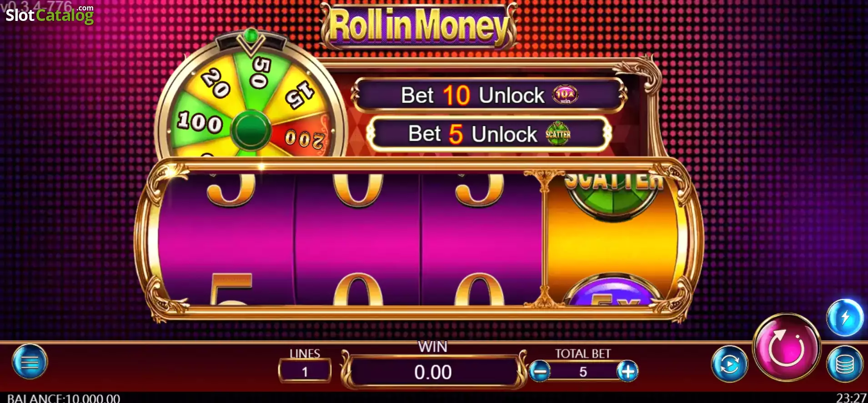This screenshot has height=403, width=868.
Task: Select the Bet 10 Unlock banner
Action: (489, 95)
